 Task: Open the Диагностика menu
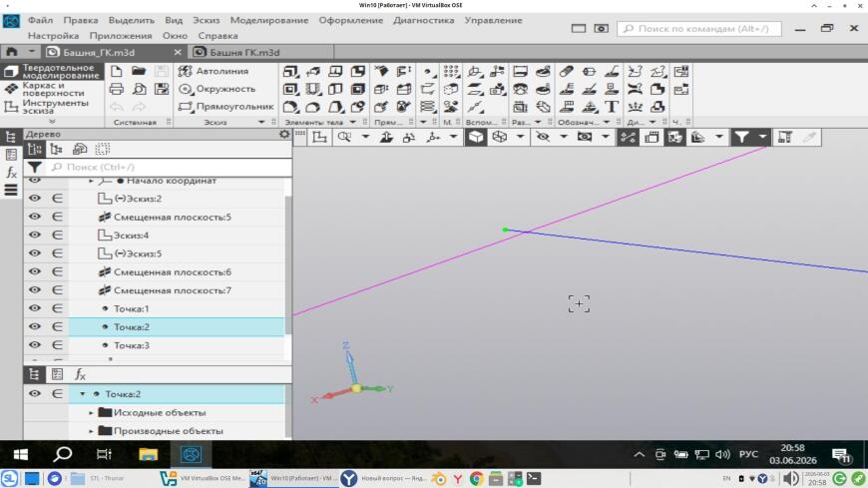(x=423, y=20)
